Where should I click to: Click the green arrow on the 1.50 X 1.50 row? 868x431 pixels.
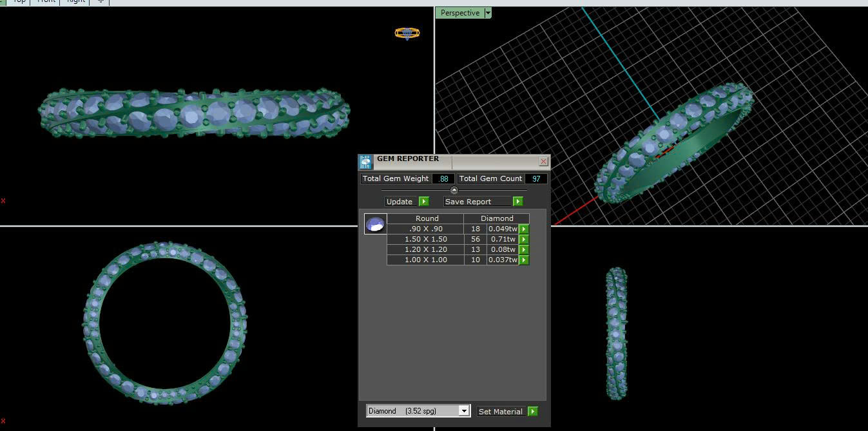click(x=524, y=239)
